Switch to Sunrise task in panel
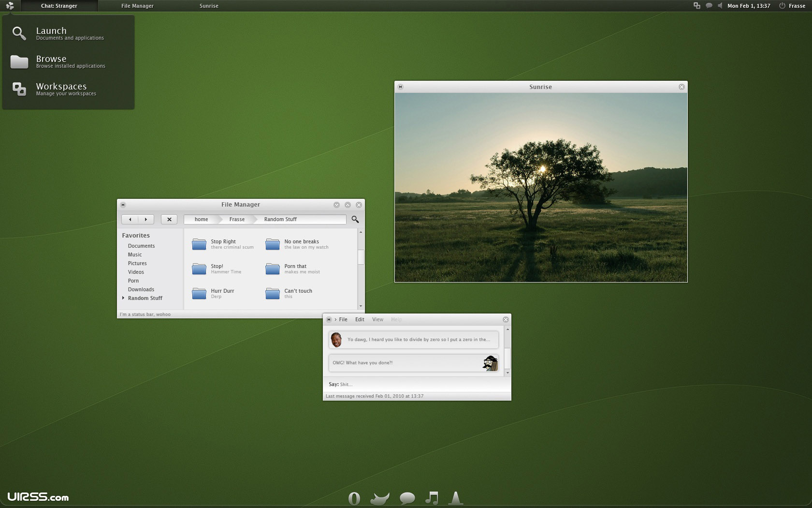The width and height of the screenshot is (812, 508). pos(209,6)
